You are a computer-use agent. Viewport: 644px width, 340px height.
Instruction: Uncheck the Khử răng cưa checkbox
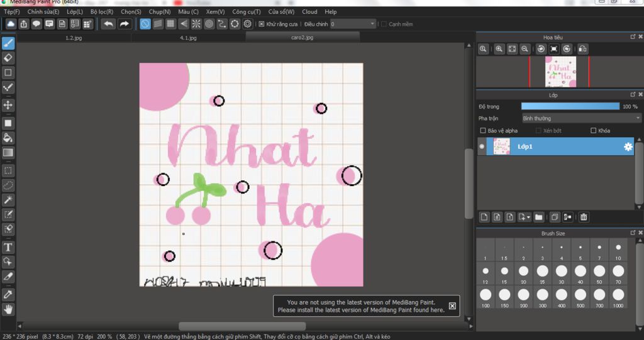[x=261, y=25]
